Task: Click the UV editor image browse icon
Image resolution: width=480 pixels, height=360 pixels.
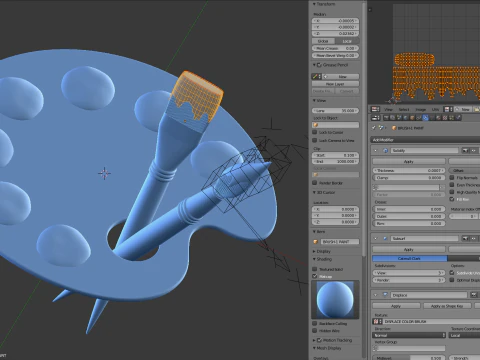Action: tap(448, 109)
